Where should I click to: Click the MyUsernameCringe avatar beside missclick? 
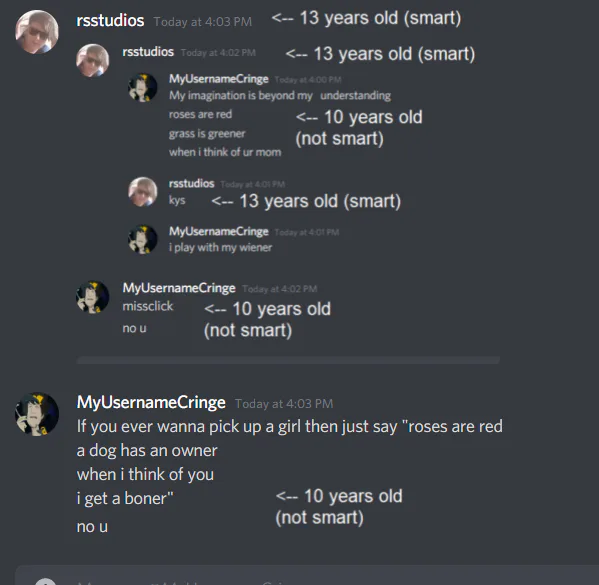pyautogui.click(x=92, y=297)
